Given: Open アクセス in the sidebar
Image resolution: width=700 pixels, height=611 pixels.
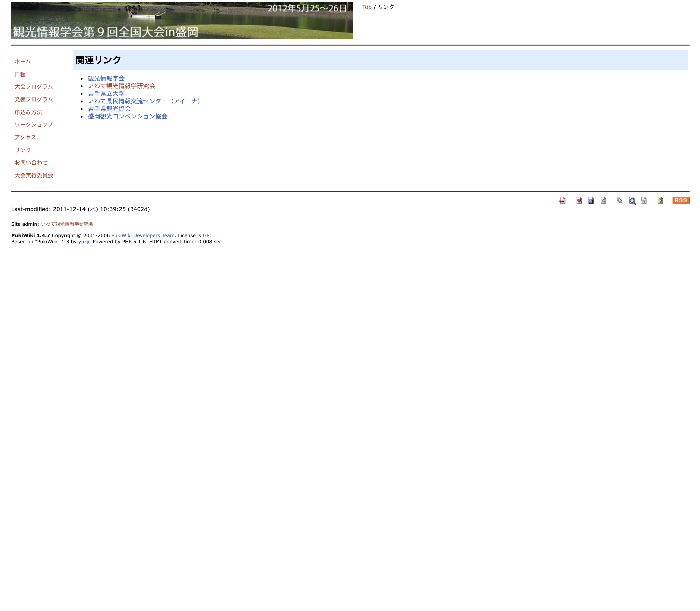Looking at the screenshot, I should pyautogui.click(x=25, y=137).
